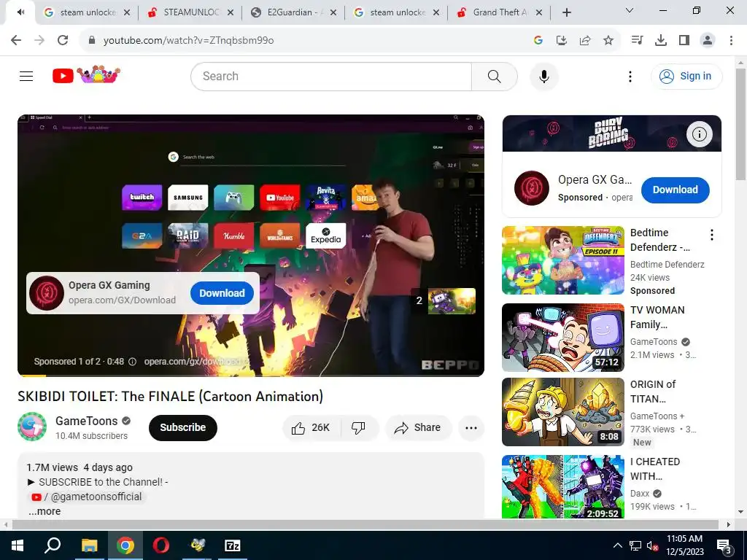
Task: Click the lock icon for site information
Action: [x=92, y=40]
